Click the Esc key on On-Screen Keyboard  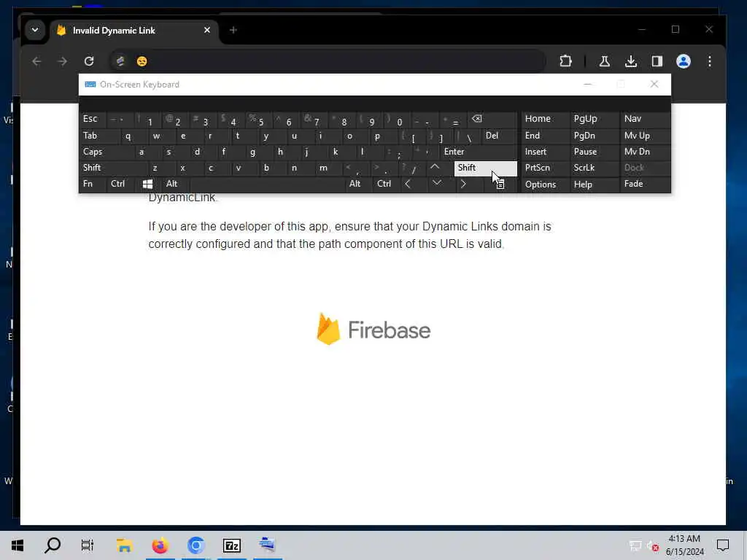point(93,119)
